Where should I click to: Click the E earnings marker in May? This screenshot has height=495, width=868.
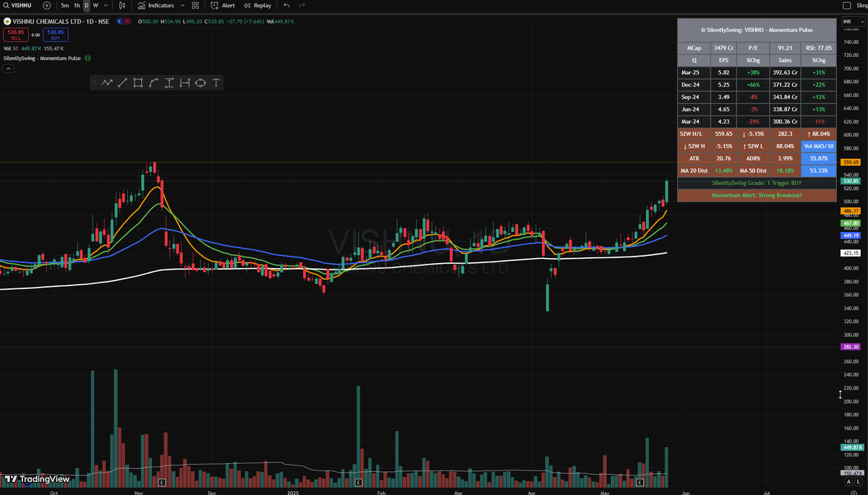coord(640,481)
